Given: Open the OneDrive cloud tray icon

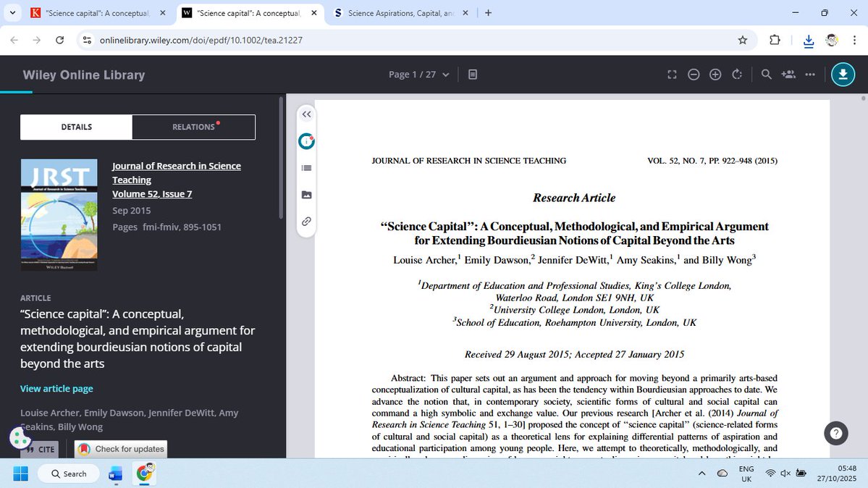Looking at the screenshot, I should (x=722, y=474).
